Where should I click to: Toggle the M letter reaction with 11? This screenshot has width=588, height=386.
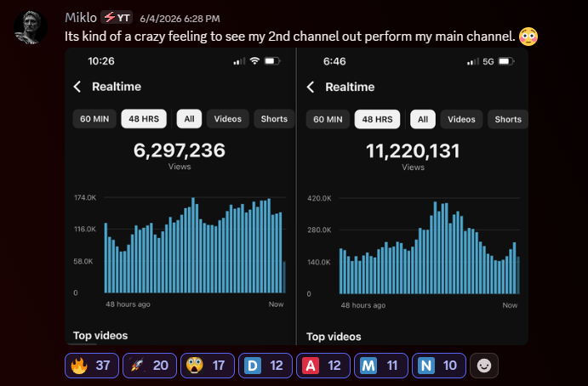click(x=381, y=366)
